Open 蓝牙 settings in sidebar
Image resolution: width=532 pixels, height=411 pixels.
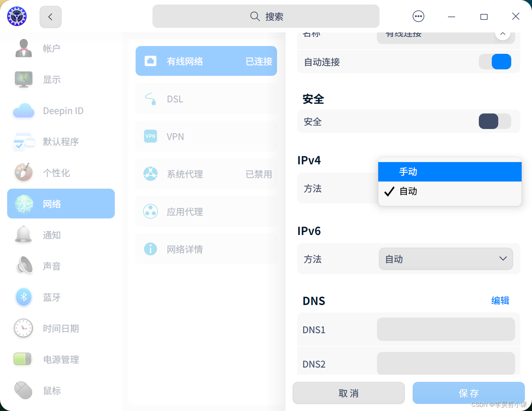click(x=61, y=297)
